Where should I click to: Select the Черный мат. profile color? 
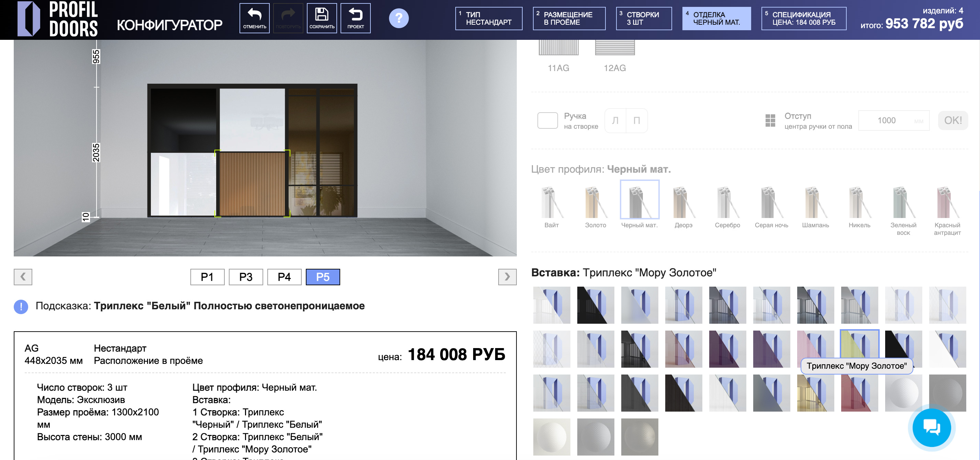click(639, 205)
